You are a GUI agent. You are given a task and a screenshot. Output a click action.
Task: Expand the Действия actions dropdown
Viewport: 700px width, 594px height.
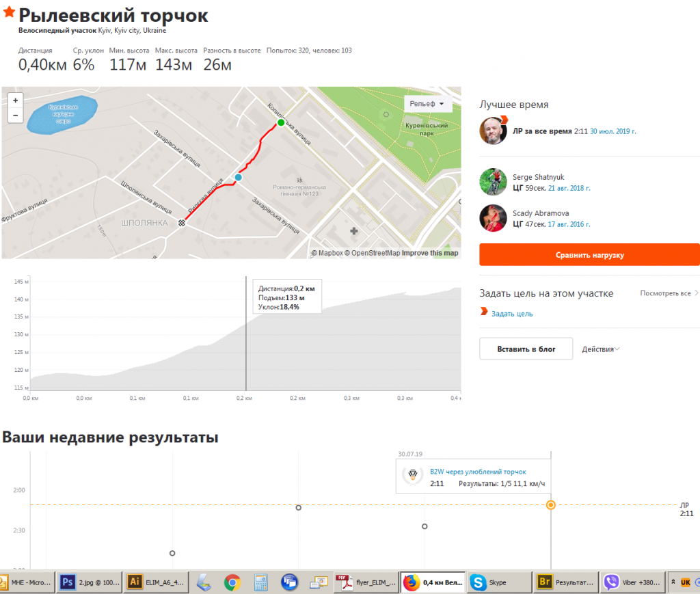(601, 349)
